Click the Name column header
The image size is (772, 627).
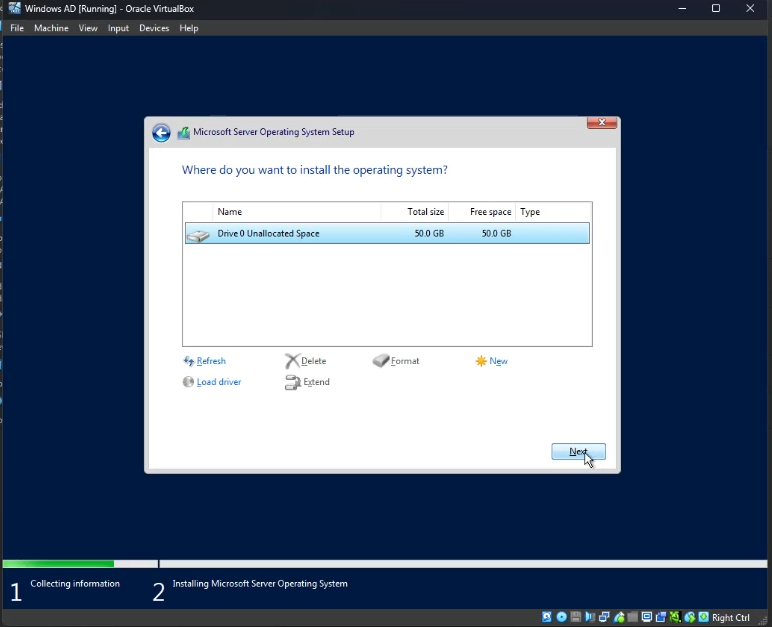click(296, 212)
